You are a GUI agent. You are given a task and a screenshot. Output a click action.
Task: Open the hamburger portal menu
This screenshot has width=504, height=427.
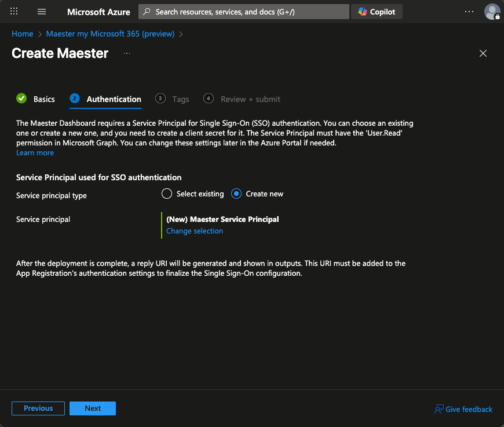pos(42,12)
